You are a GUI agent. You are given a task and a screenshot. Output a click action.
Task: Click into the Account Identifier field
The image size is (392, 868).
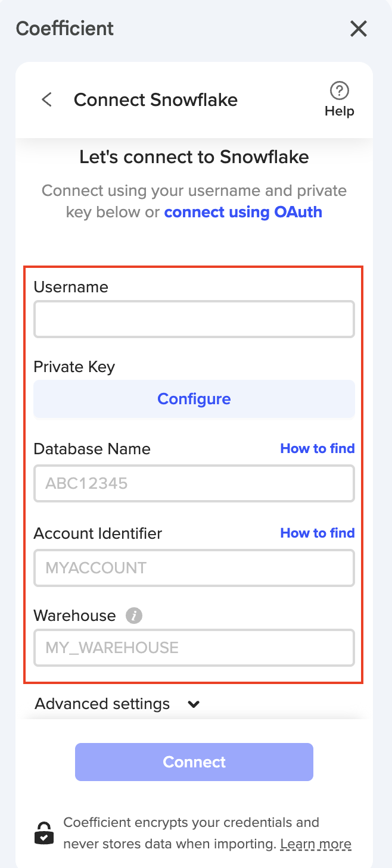[194, 568]
